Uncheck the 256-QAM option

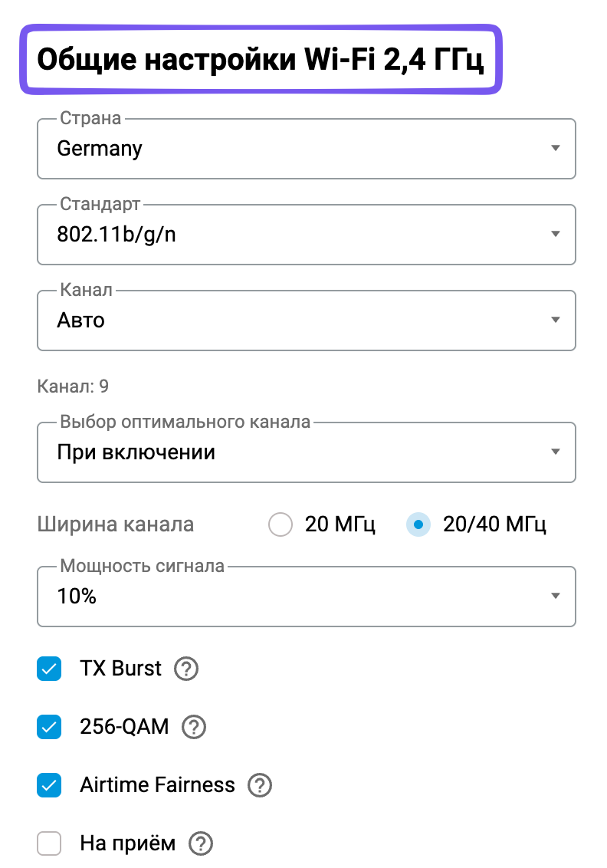[x=49, y=727]
